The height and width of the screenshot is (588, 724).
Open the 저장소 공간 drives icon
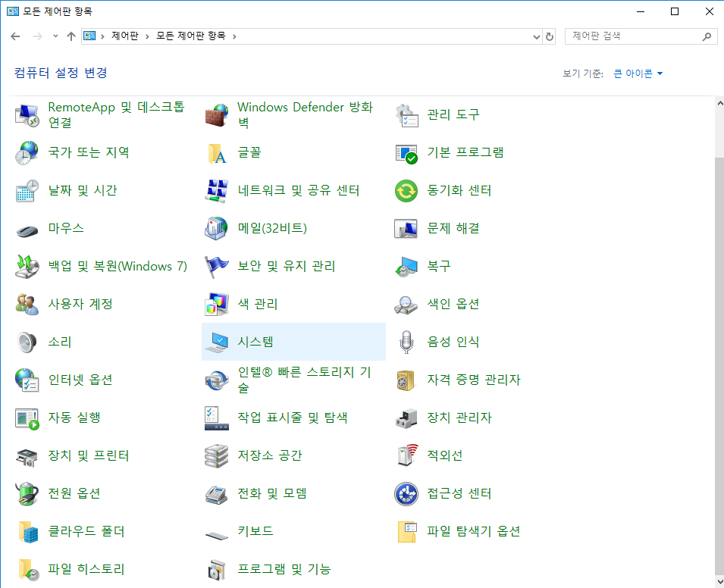point(217,455)
